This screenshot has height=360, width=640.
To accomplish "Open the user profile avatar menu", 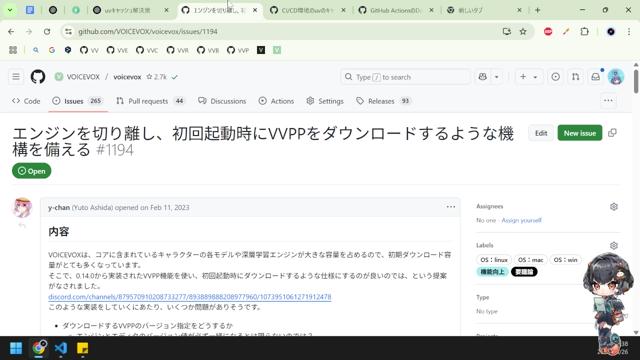I will click(x=616, y=77).
